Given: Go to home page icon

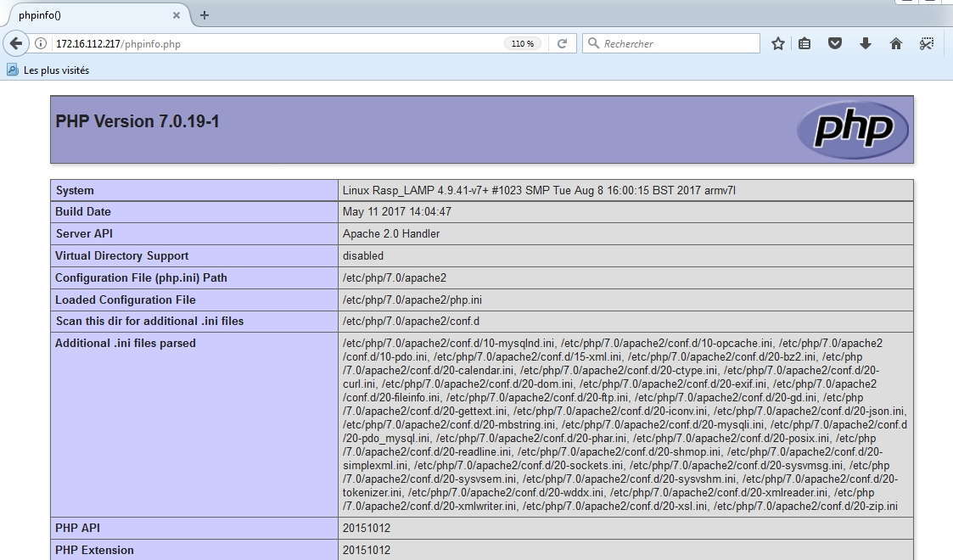Looking at the screenshot, I should pyautogui.click(x=896, y=44).
